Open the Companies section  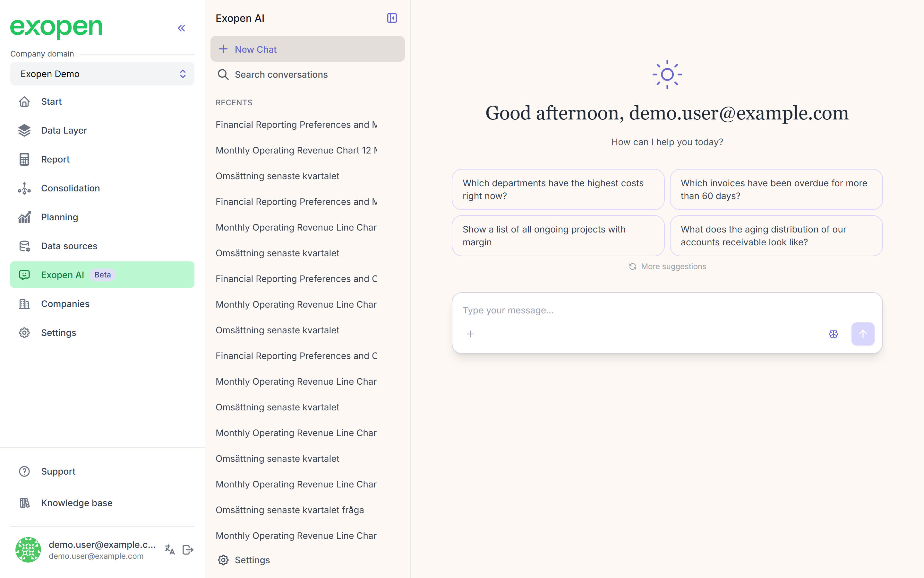(102, 304)
